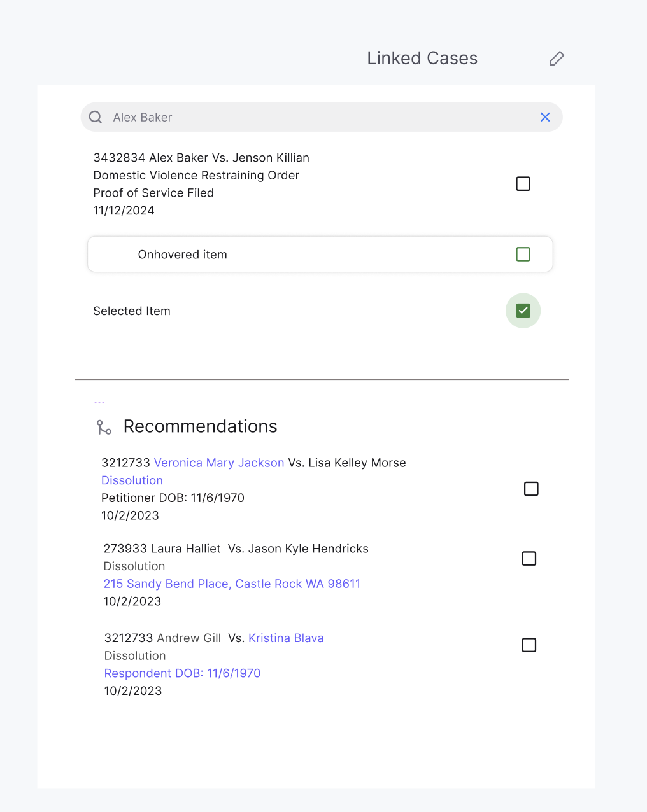Check the Andrew Gill case checkbox
647x812 pixels.
(529, 645)
